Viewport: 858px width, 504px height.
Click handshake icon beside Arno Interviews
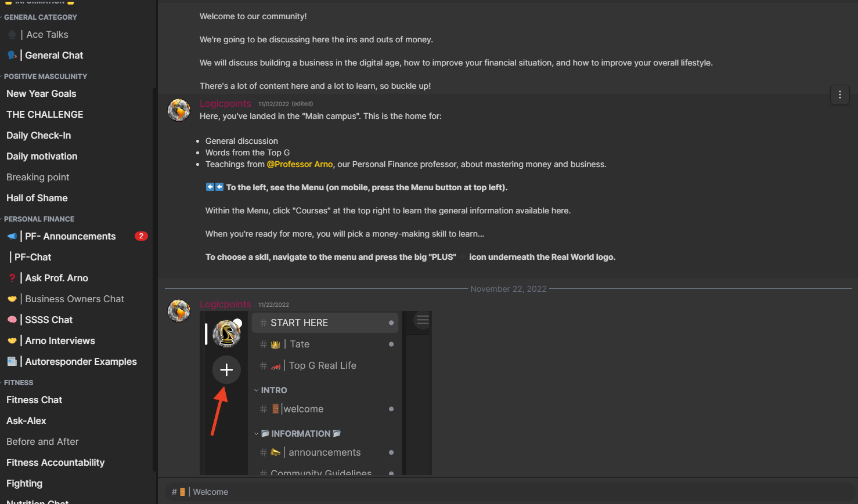pos(12,340)
